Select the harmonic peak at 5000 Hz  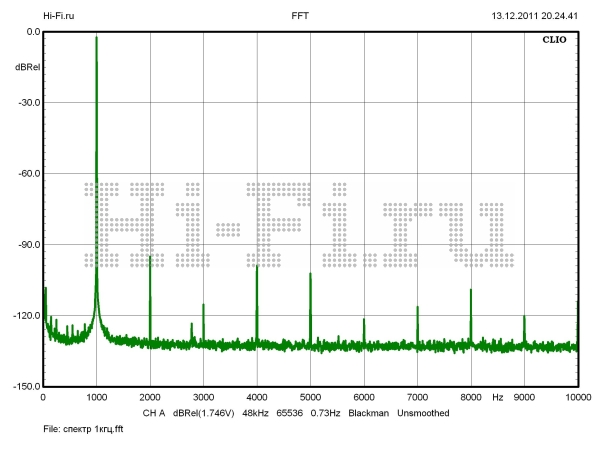click(310, 274)
